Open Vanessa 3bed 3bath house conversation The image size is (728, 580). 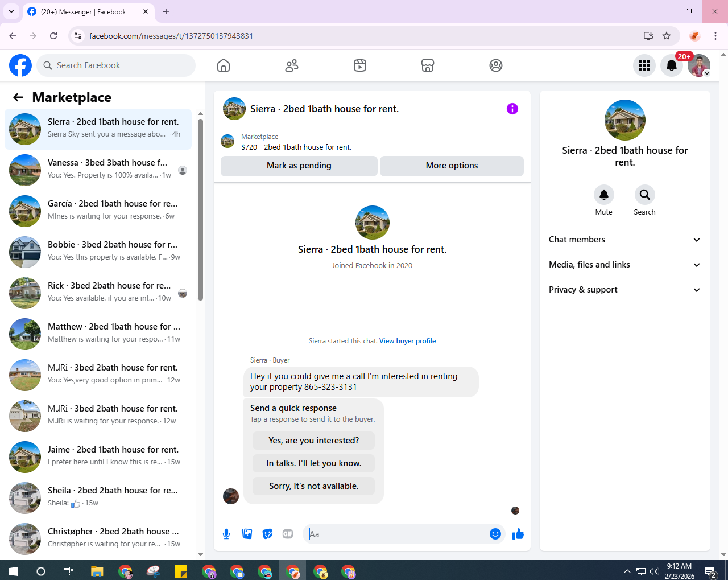coord(98,170)
